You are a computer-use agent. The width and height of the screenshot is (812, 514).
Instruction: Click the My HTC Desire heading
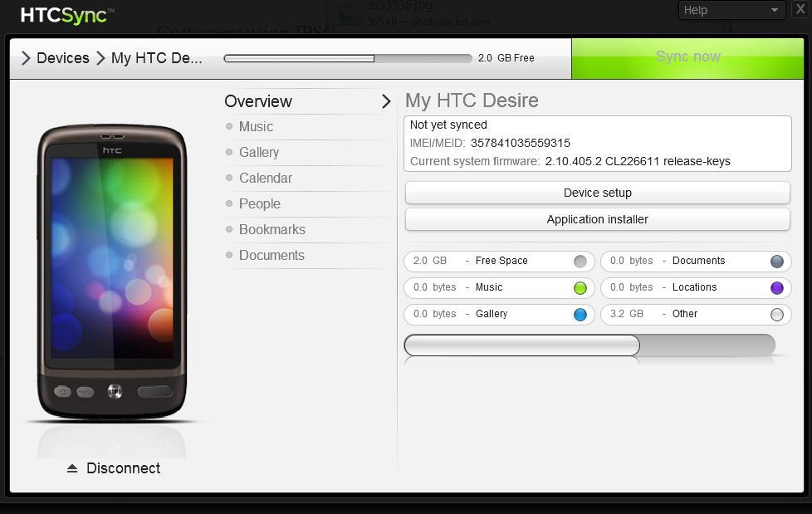point(472,100)
